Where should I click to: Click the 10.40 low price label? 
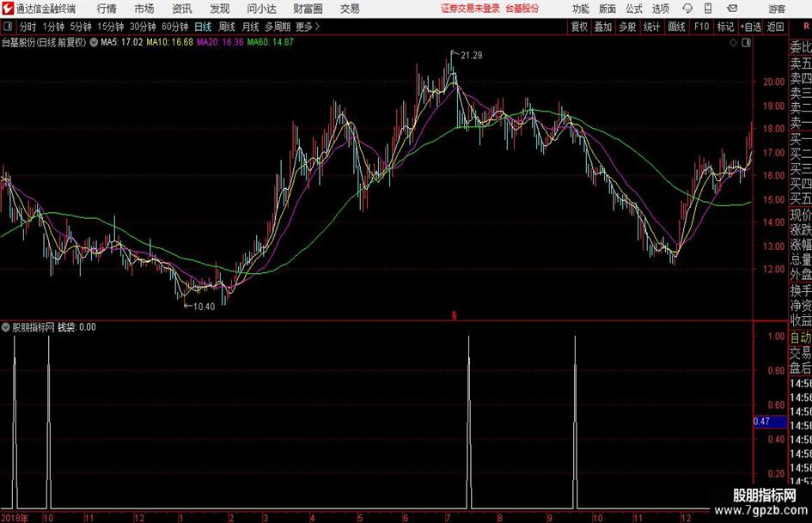point(204,307)
